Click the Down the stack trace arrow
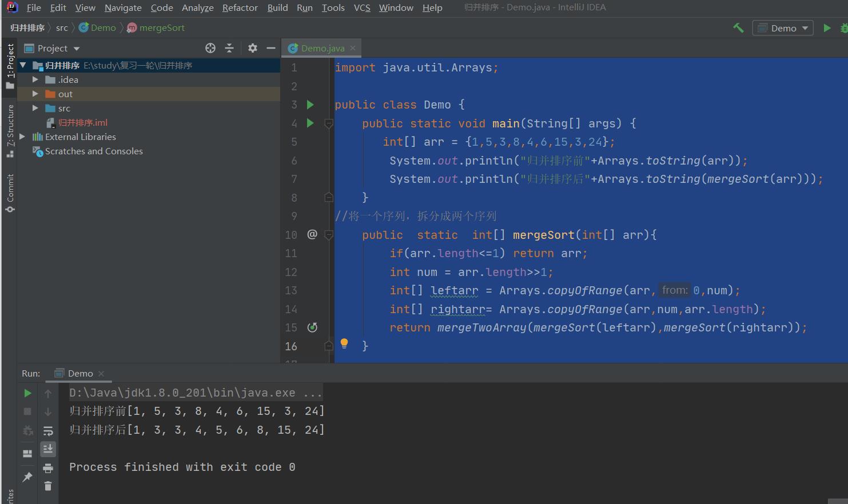 pos(48,411)
